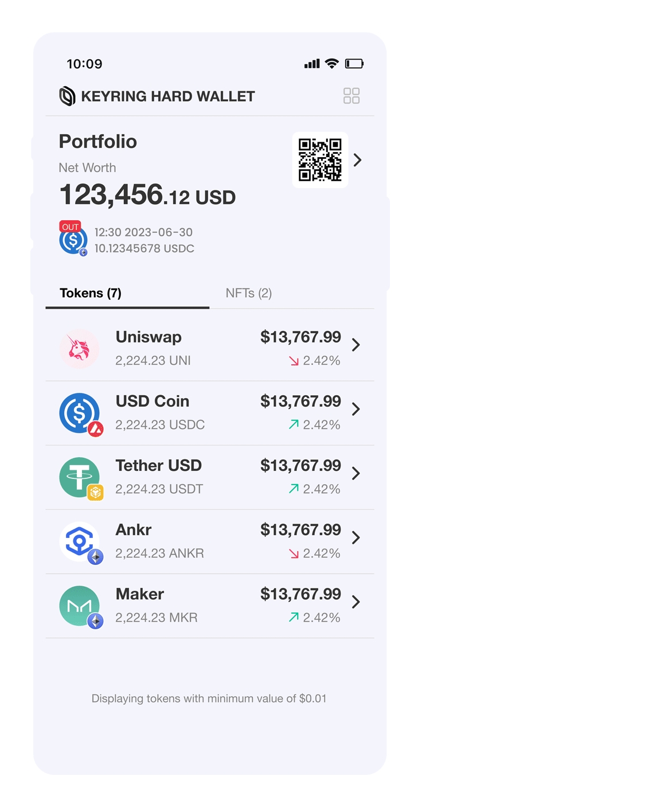Viewport: 672px width, 807px height.
Task: Switch to the Tokens (7) tab
Action: [91, 293]
